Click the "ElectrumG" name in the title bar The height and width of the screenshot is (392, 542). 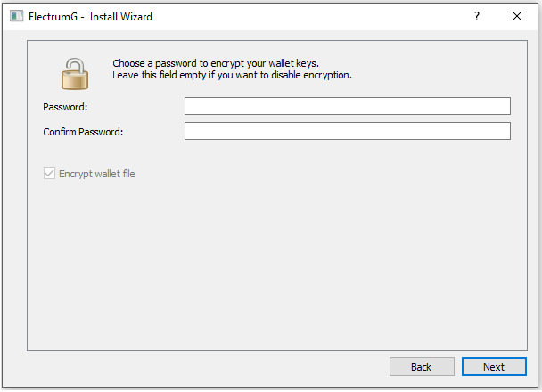pos(53,17)
